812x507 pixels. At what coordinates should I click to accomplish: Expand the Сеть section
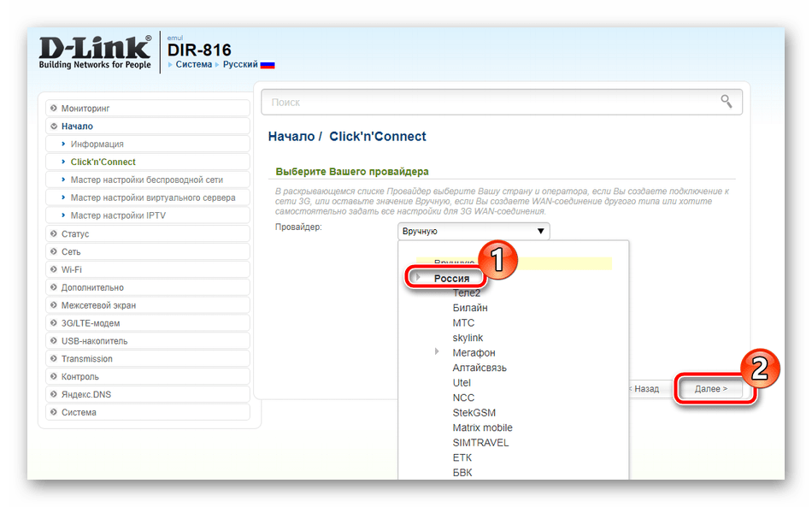point(148,251)
